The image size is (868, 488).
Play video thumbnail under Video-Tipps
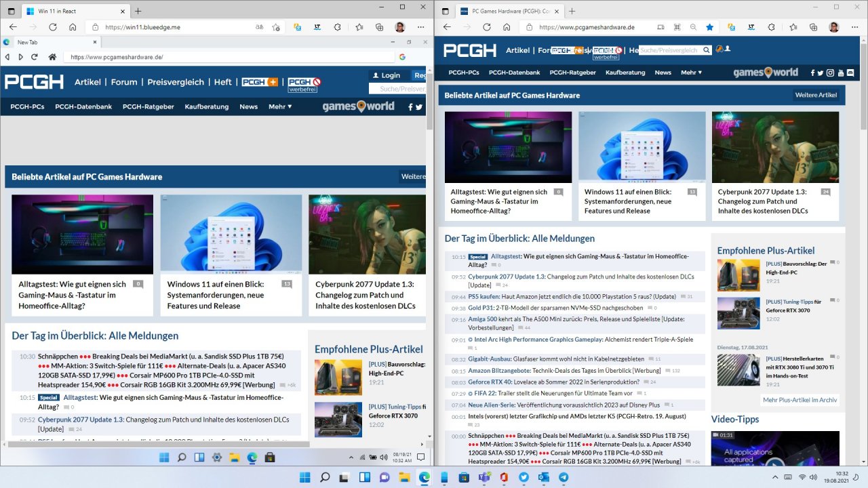[775, 447]
